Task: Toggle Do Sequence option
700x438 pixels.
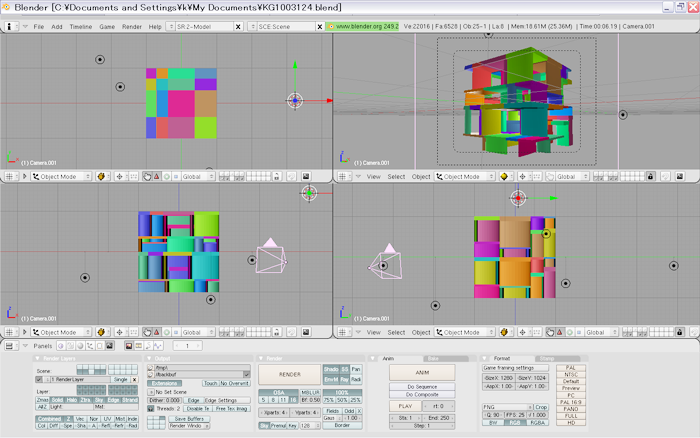Action: pyautogui.click(x=422, y=387)
